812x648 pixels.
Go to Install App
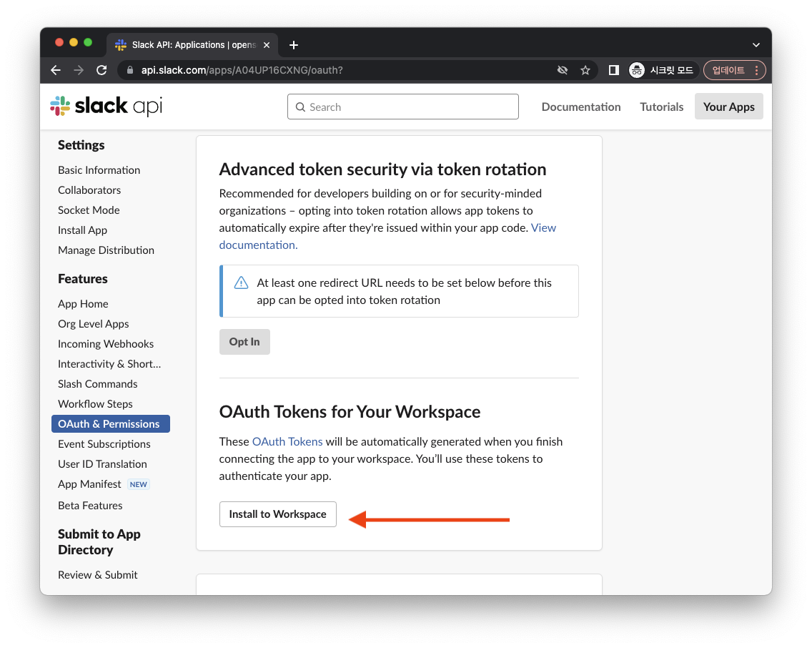(82, 230)
